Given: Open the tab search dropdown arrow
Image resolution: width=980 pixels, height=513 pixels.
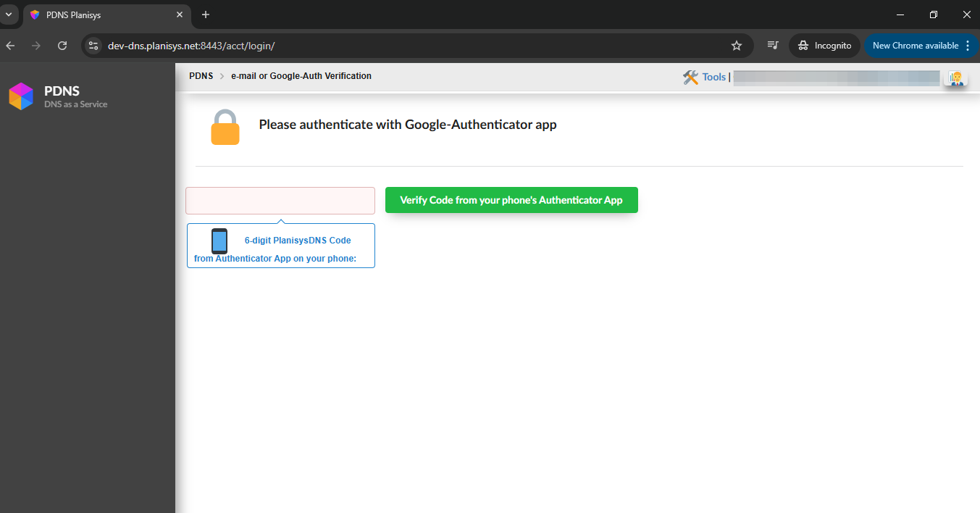Looking at the screenshot, I should (9, 14).
